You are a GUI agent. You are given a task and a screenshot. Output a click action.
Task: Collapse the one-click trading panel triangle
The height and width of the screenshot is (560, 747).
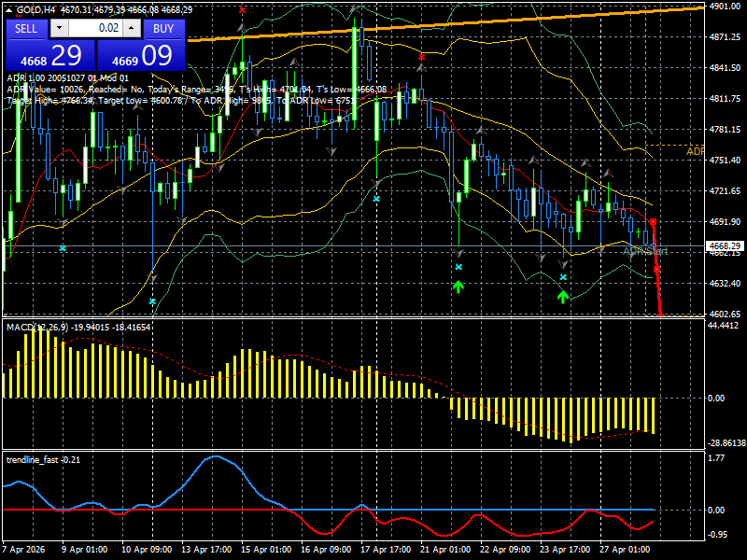9,10
